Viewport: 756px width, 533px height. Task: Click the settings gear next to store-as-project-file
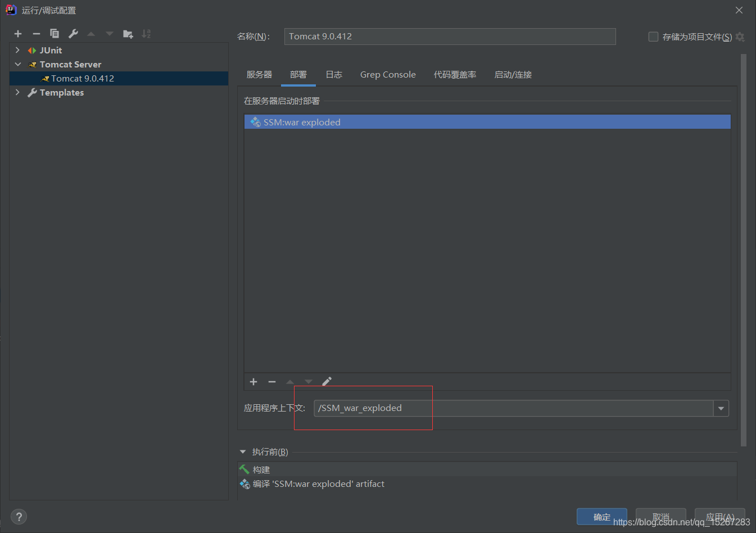click(x=740, y=37)
